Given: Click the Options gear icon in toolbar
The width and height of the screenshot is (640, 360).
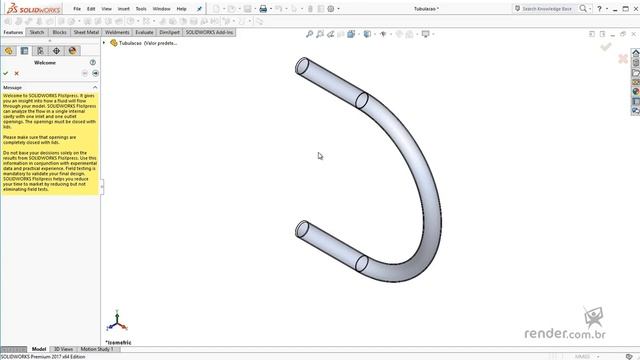Looking at the screenshot, I should (x=331, y=9).
